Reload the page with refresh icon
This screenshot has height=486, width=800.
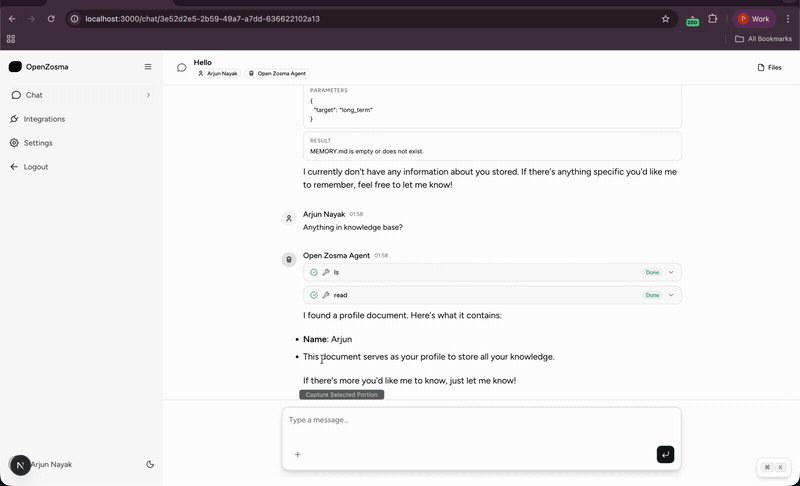point(51,18)
